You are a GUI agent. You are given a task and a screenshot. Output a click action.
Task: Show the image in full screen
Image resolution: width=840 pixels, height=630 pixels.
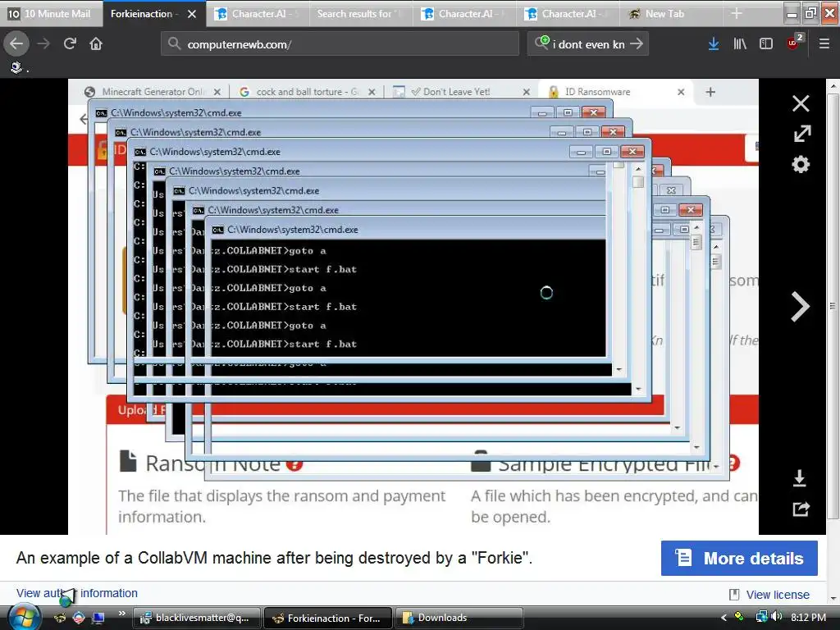tap(802, 134)
